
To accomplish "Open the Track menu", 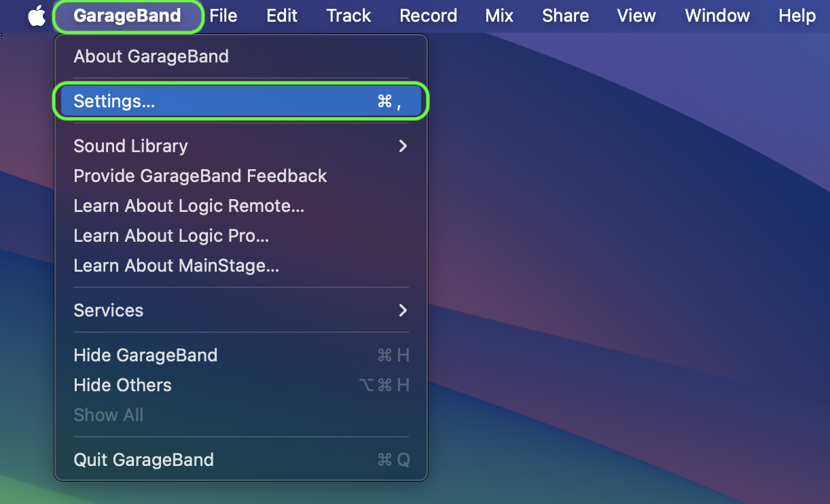I will click(348, 16).
